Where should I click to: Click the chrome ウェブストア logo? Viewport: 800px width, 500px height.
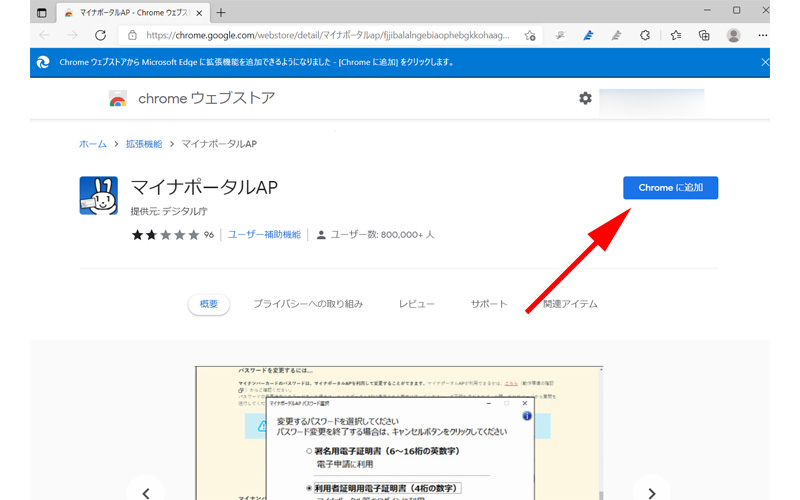coord(192,98)
